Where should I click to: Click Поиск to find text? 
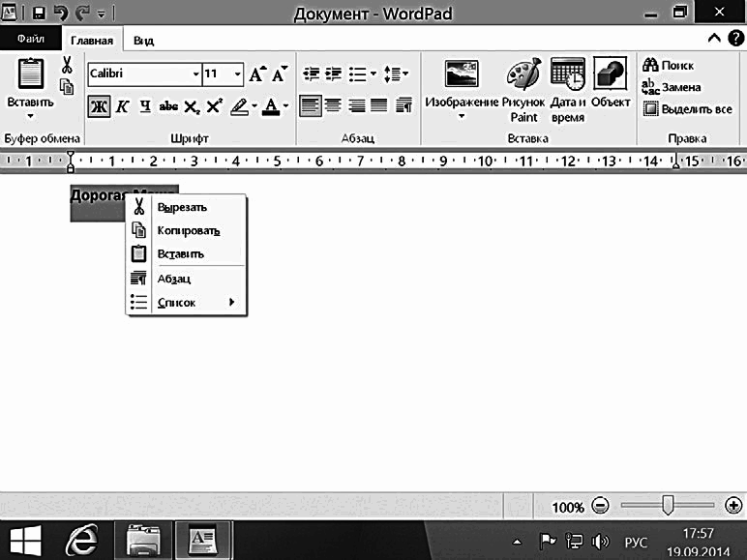click(668, 65)
